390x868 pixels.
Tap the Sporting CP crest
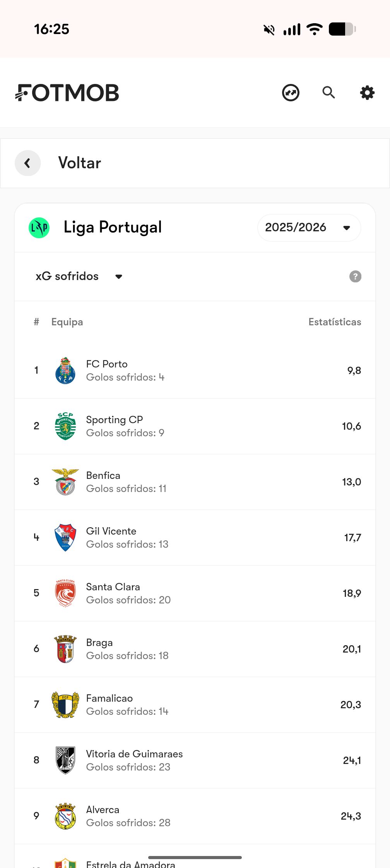point(65,426)
